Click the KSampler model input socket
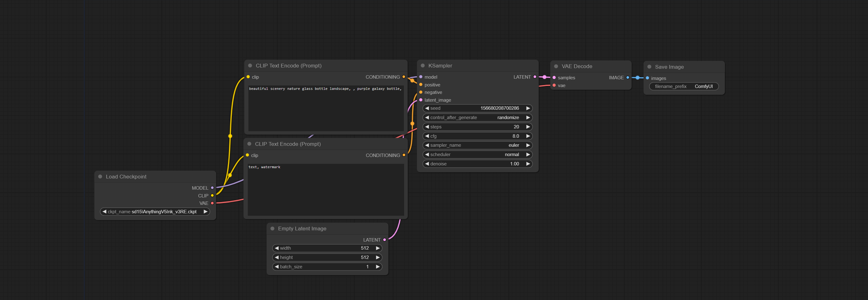 coord(421,77)
